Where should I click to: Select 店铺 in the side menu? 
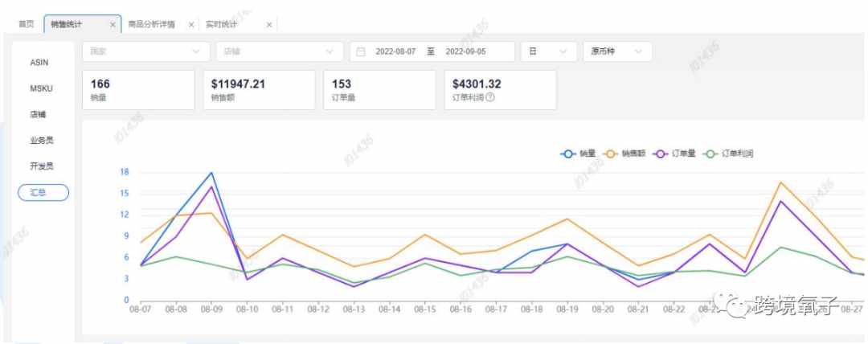tap(38, 115)
